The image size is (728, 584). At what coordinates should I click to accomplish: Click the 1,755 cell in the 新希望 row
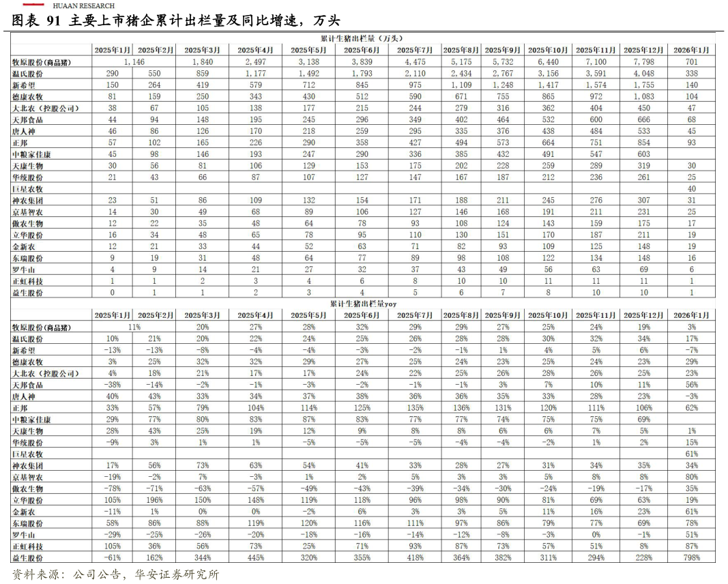click(x=641, y=85)
